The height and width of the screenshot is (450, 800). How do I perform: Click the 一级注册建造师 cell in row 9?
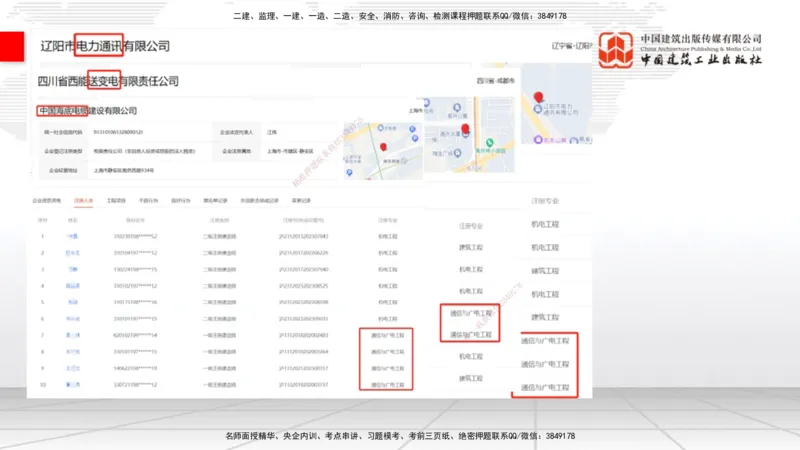pyautogui.click(x=219, y=368)
